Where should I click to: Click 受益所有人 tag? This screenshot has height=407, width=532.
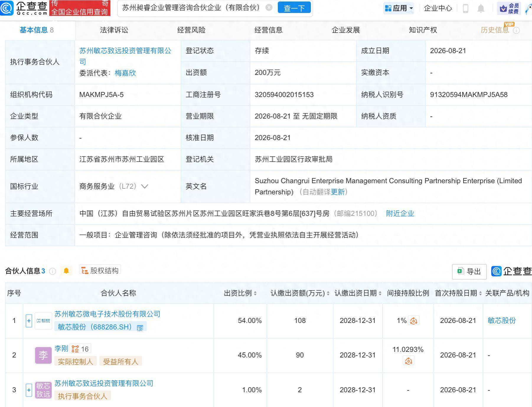pyautogui.click(x=120, y=362)
